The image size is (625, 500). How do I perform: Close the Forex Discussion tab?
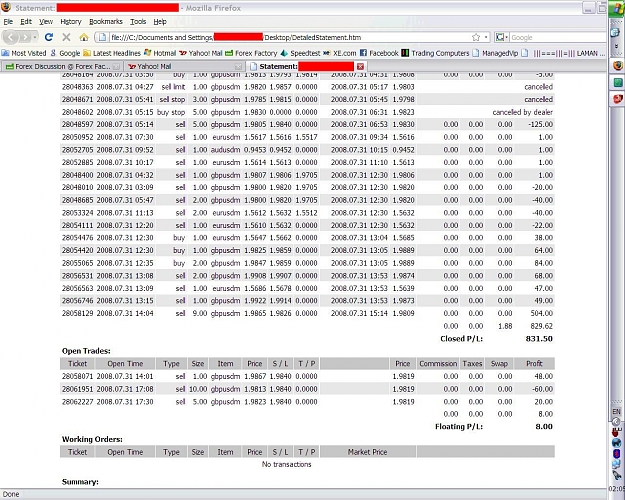(116, 67)
